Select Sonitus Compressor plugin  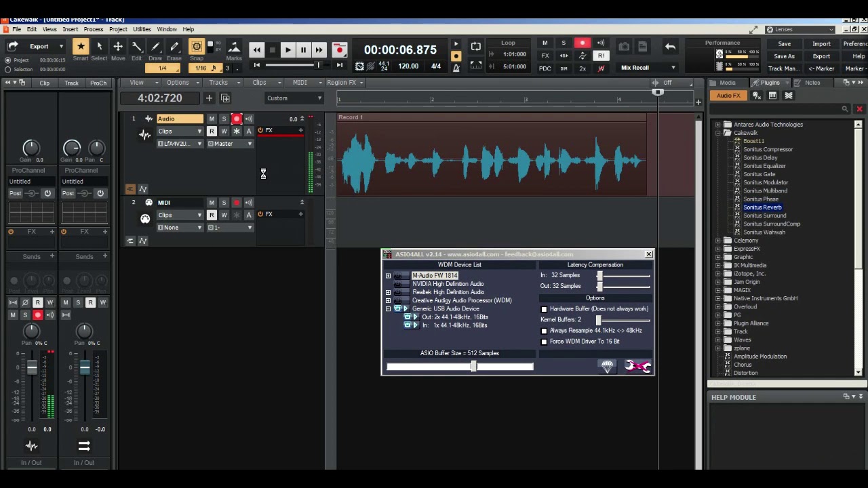pos(768,150)
